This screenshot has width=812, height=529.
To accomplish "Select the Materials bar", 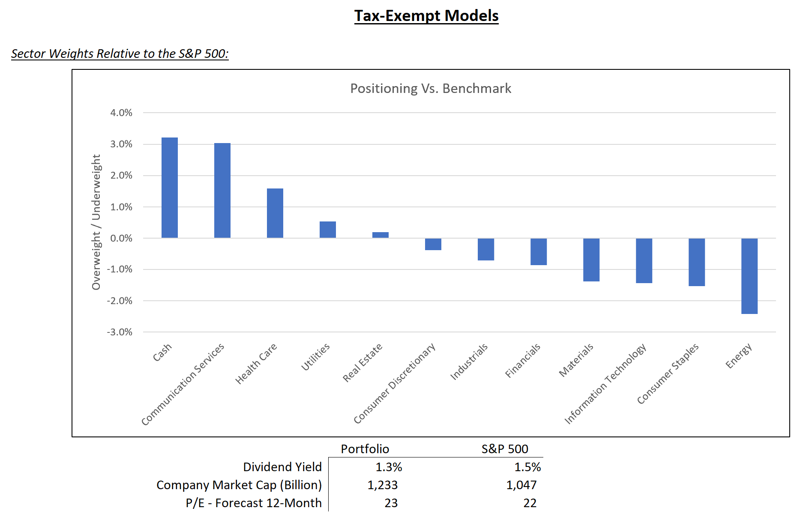I will (591, 260).
